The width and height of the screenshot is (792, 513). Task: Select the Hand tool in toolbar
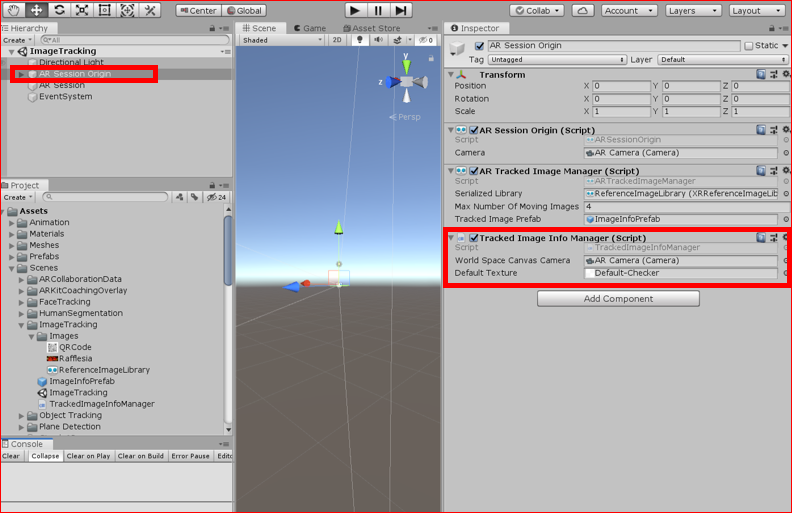pyautogui.click(x=14, y=10)
